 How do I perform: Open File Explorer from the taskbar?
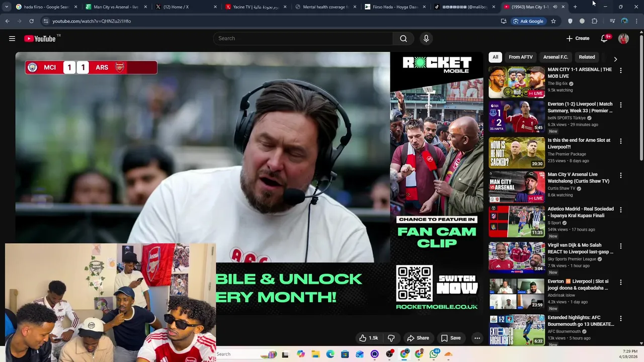coord(315,354)
